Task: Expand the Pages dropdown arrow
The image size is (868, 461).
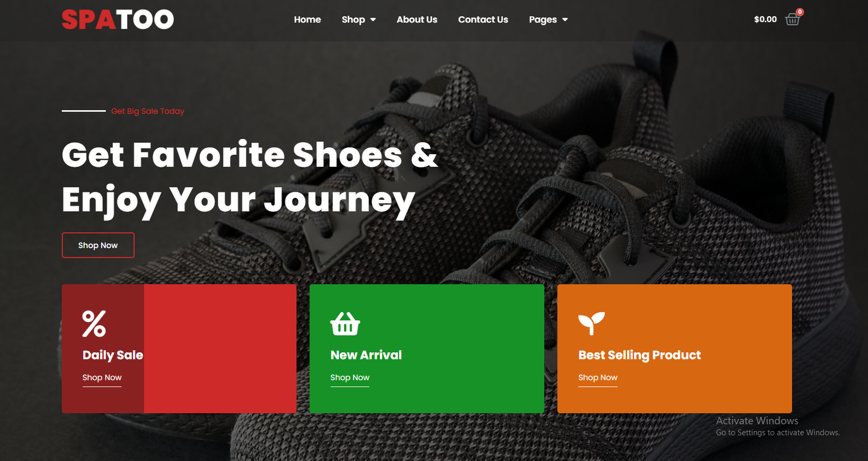Action: pos(565,20)
